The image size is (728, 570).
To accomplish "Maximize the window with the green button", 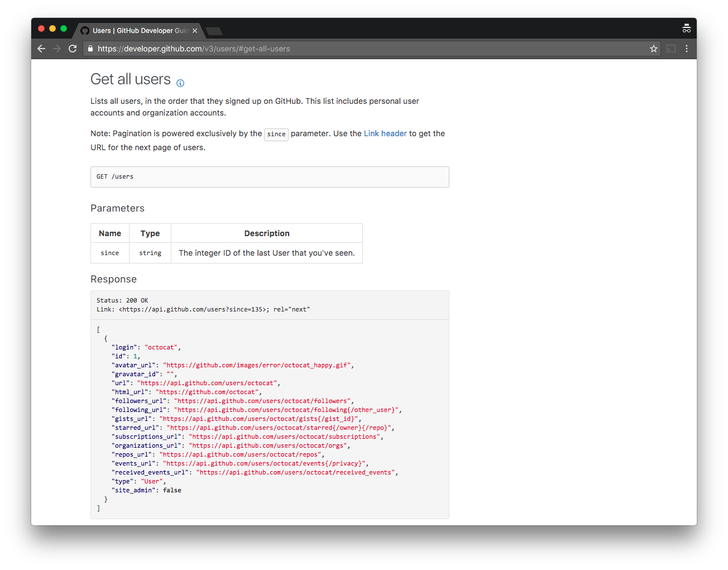I will [64, 28].
